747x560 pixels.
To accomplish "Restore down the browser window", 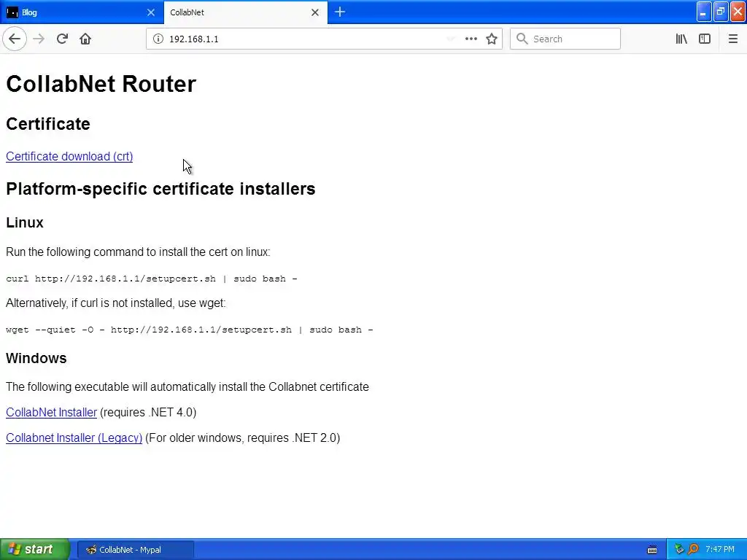I will [721, 12].
